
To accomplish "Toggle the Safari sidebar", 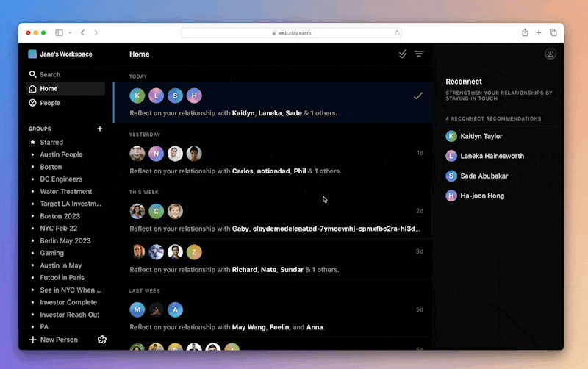I will 59,32.
